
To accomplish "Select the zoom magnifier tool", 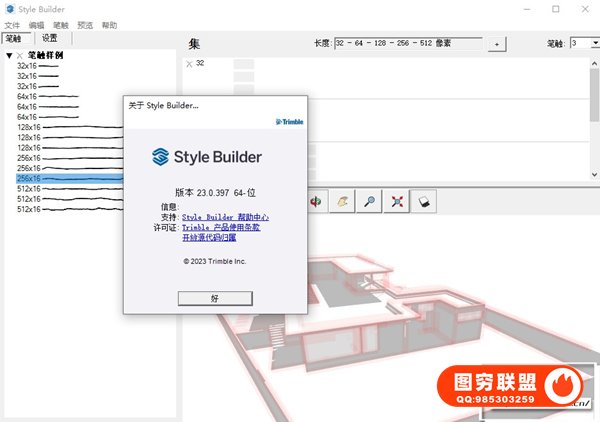I will (370, 200).
